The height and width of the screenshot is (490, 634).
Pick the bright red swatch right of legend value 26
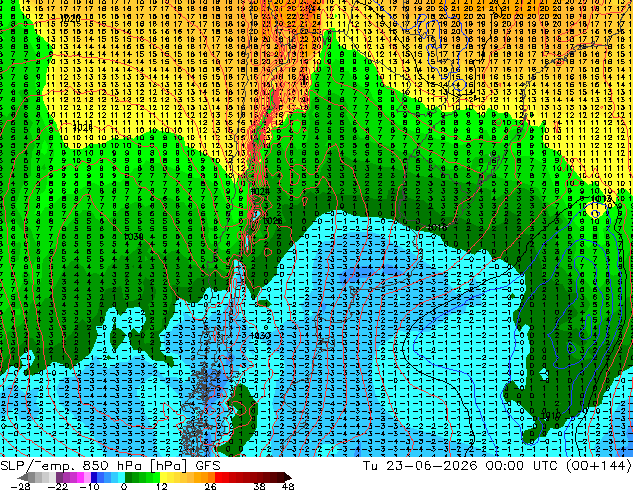click(x=218, y=477)
